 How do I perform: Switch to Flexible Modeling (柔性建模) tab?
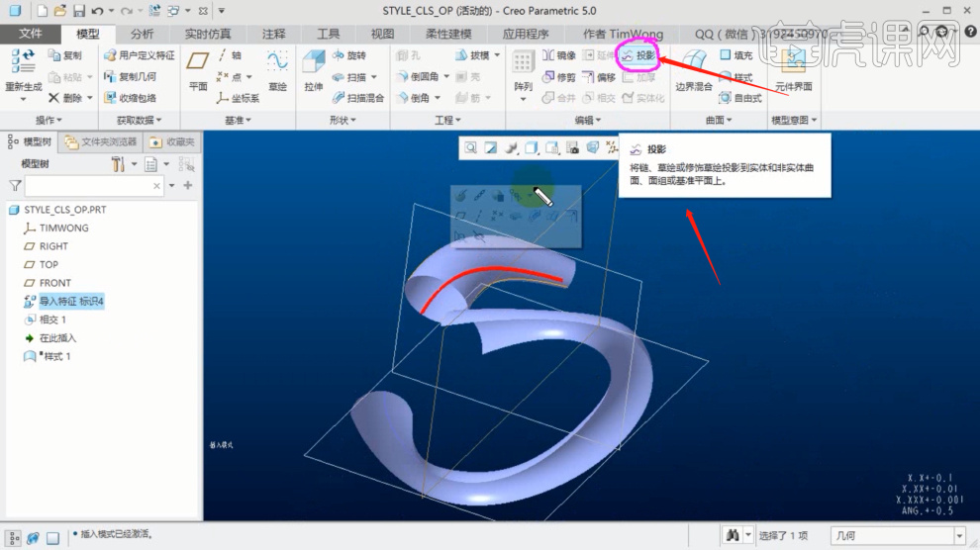[448, 34]
